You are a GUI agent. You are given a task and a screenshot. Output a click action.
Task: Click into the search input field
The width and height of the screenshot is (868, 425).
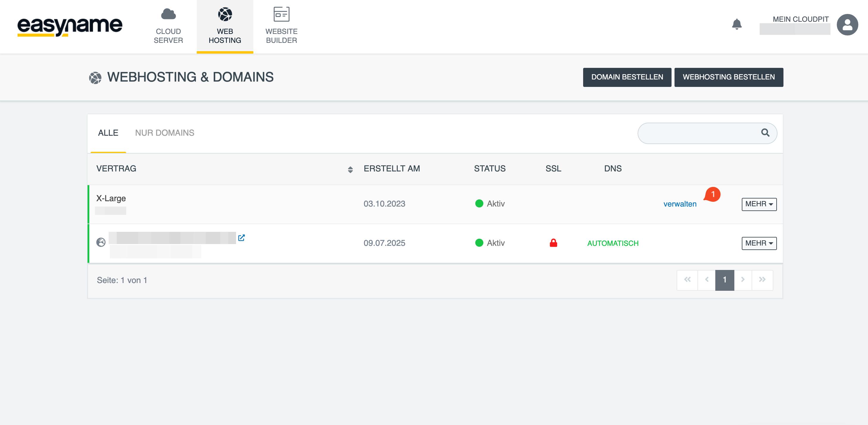[697, 133]
